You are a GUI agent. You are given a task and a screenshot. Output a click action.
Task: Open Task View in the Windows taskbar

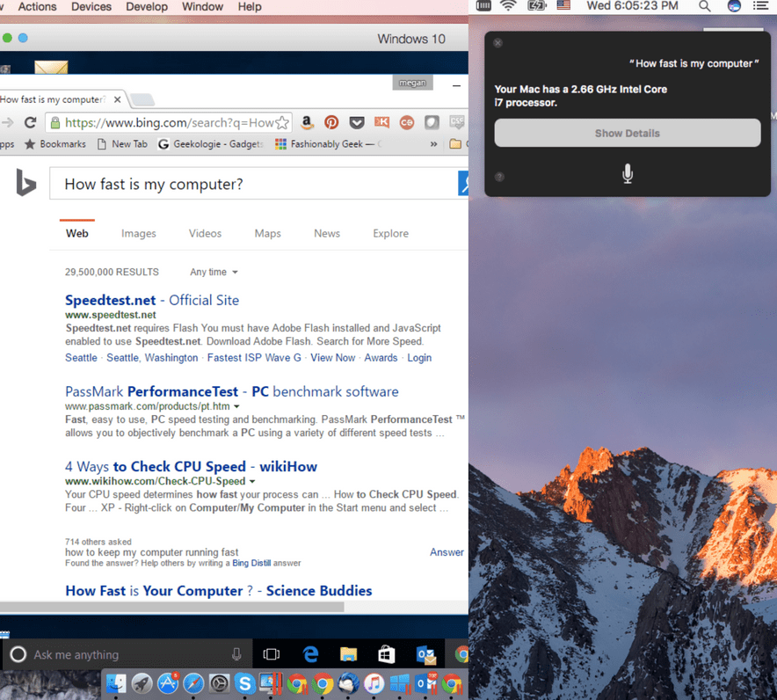(x=271, y=654)
